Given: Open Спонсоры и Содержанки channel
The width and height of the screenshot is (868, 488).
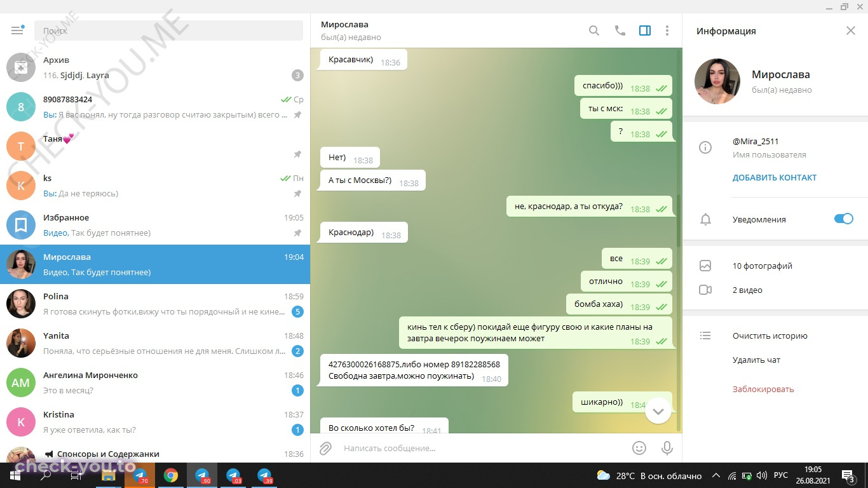Looking at the screenshot, I should tap(155, 452).
